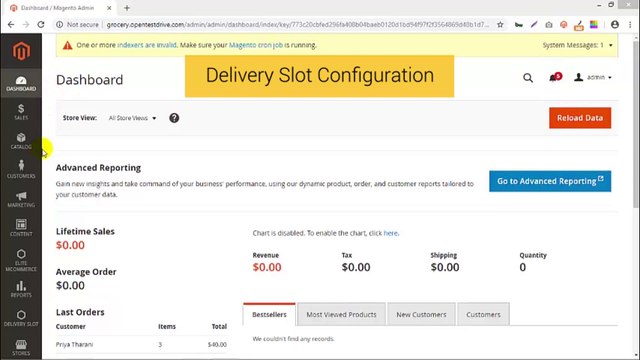Open the Elite Mcommerce sidebar menu
This screenshot has height=360, width=640.
point(21,260)
